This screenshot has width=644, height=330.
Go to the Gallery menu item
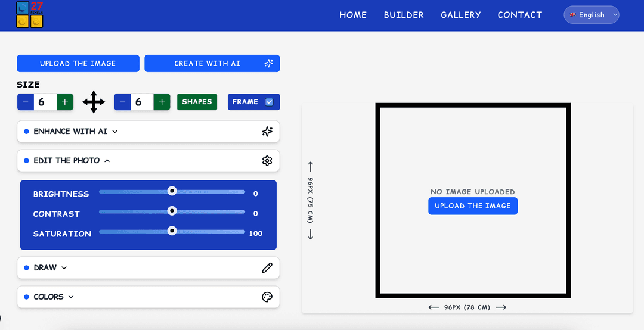click(460, 15)
